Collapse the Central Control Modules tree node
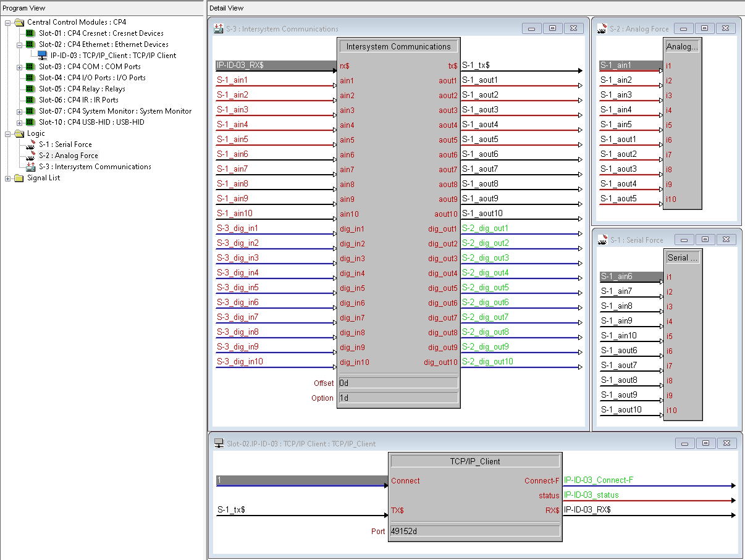This screenshot has width=745, height=560. tap(8, 22)
